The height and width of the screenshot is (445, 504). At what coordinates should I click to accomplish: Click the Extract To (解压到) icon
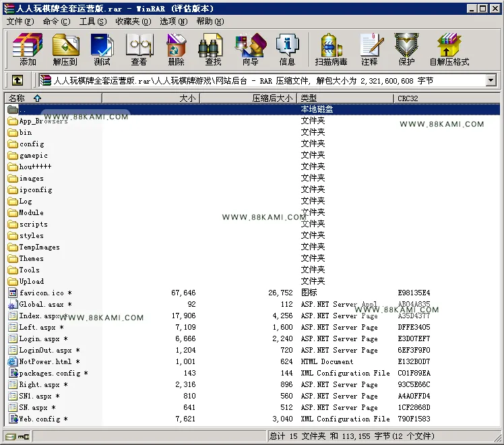65,49
